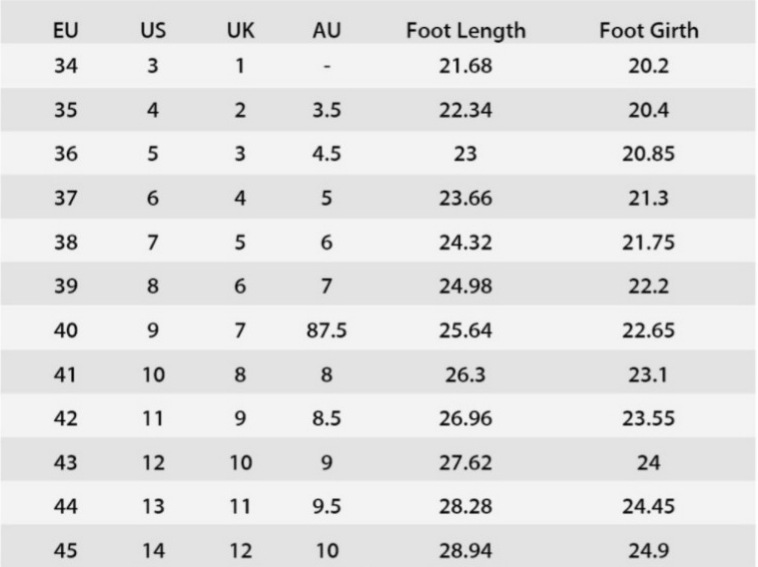The image size is (758, 567).
Task: Select EU size 39 cell
Action: click(x=66, y=286)
